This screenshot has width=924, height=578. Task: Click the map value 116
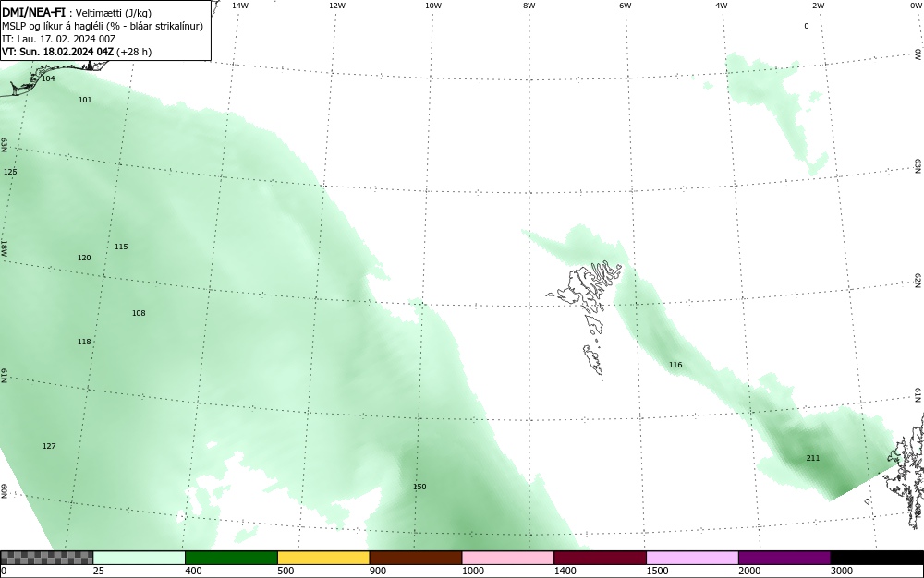click(675, 365)
